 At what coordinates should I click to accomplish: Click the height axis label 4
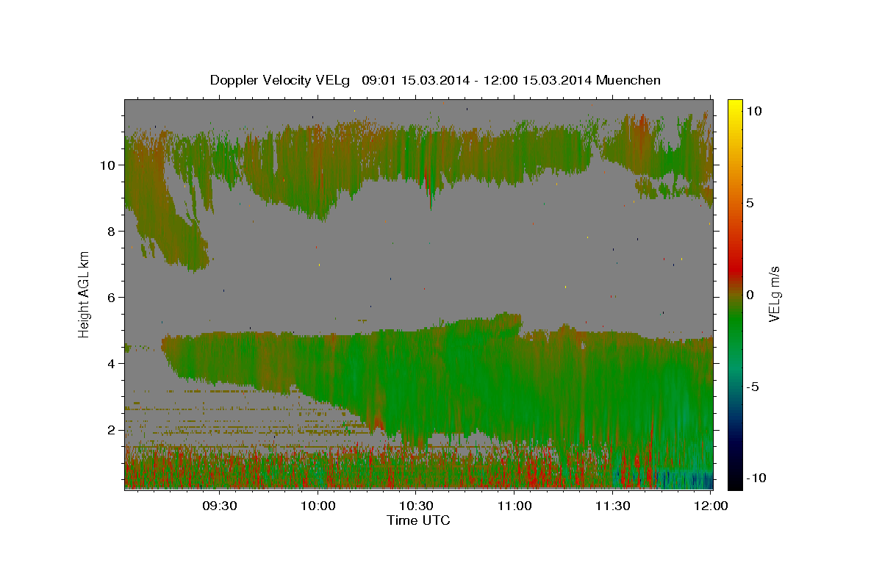[x=112, y=364]
